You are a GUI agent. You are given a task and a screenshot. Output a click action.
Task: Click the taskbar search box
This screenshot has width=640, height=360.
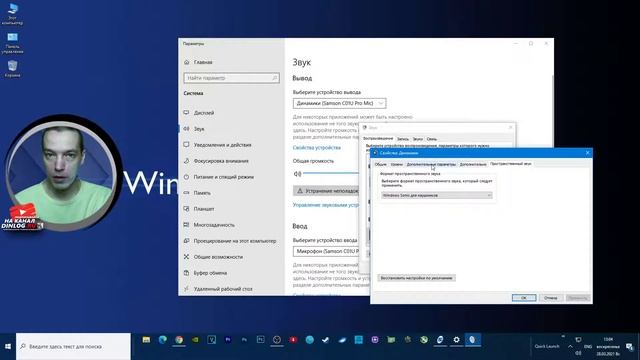click(73, 346)
